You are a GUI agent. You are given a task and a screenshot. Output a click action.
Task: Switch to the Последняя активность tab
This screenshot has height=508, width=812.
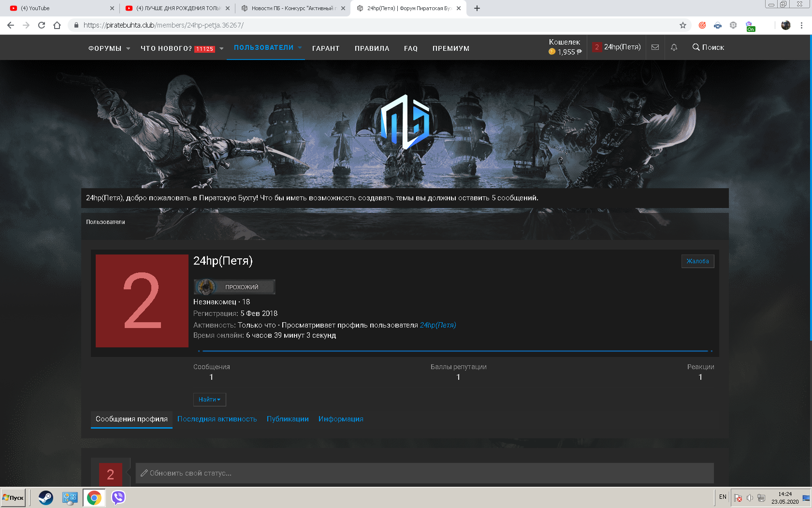[x=217, y=419]
